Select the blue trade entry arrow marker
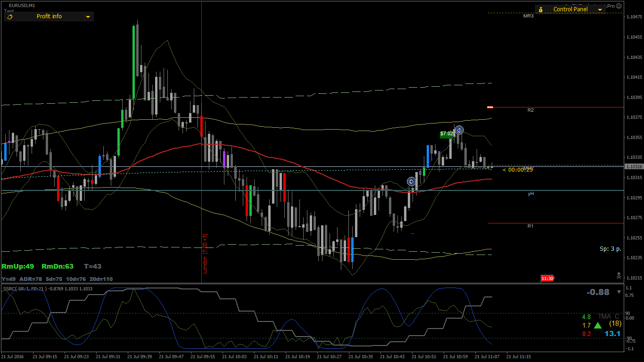The image size is (644, 362). point(411,181)
